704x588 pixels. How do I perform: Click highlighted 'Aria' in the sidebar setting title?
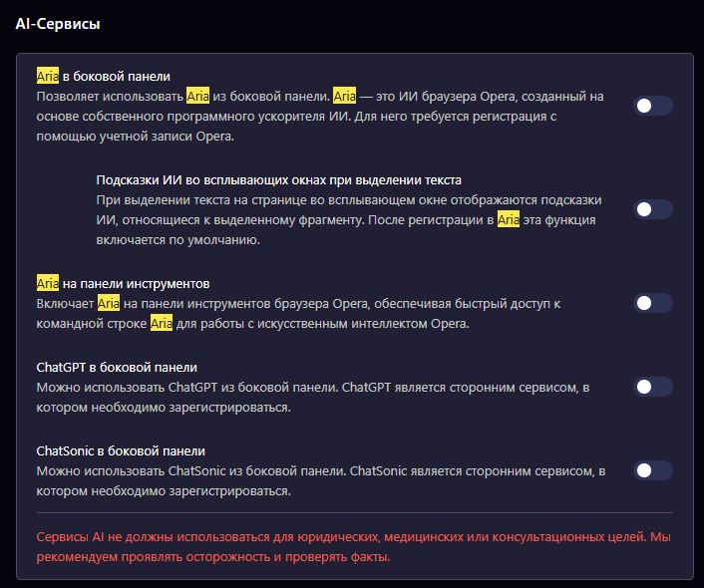[x=48, y=76]
